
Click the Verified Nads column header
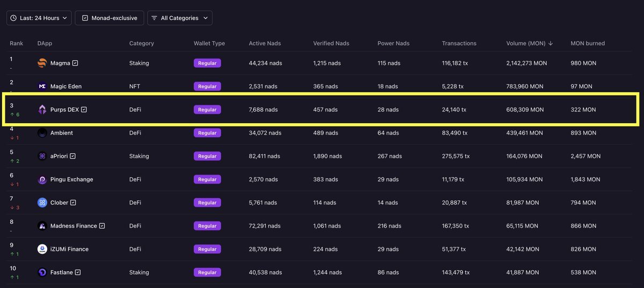click(x=331, y=44)
